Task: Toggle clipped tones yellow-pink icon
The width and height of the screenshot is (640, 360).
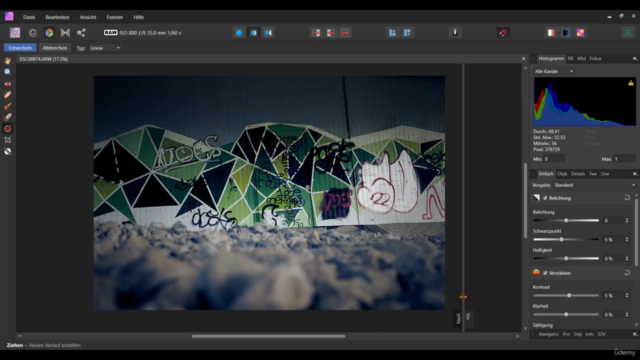Action: coord(580,33)
